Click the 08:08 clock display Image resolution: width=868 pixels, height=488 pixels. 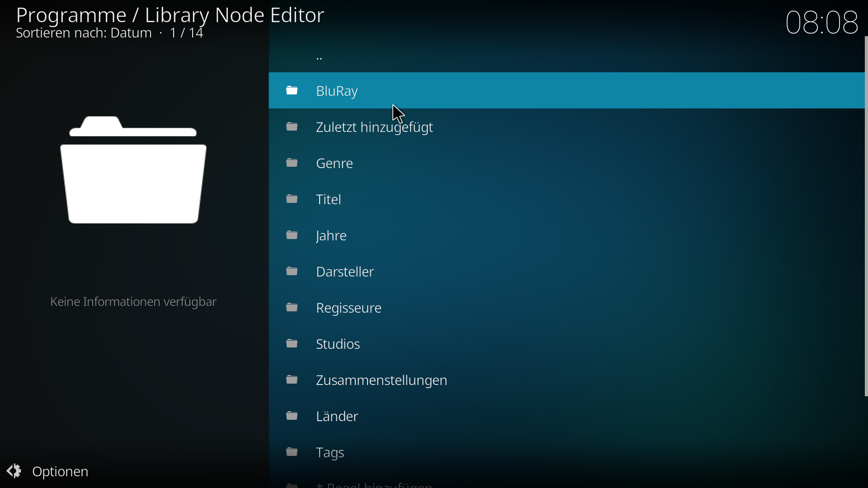(x=822, y=22)
